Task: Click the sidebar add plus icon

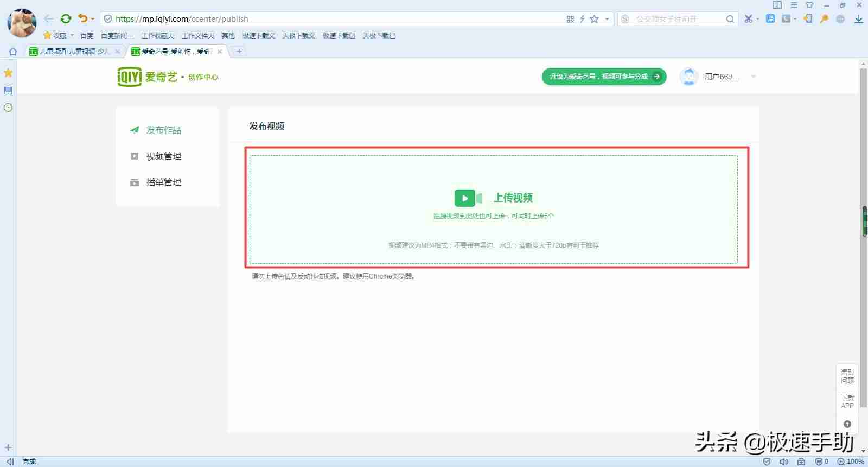Action: (8, 447)
